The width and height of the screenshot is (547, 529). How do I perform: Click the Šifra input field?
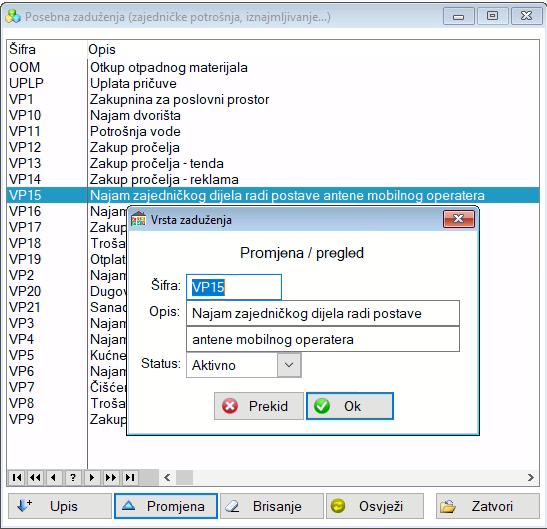tap(234, 287)
